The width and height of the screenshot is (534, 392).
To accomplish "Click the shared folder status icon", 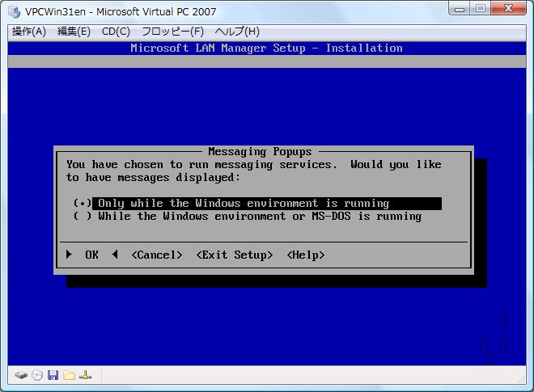I will 69,375.
